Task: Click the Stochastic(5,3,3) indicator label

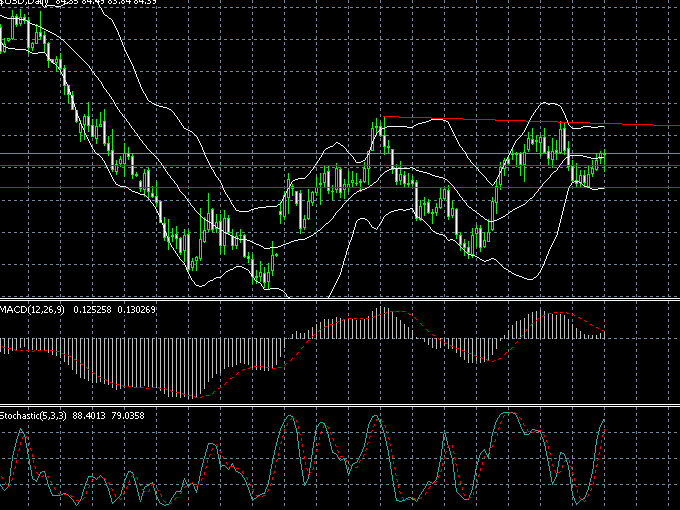Action: tap(33, 415)
